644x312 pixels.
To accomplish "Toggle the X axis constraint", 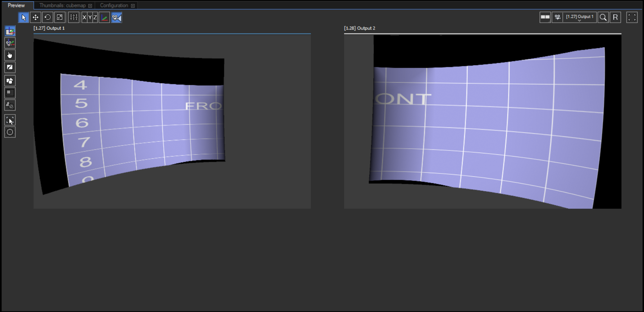I will [x=85, y=17].
